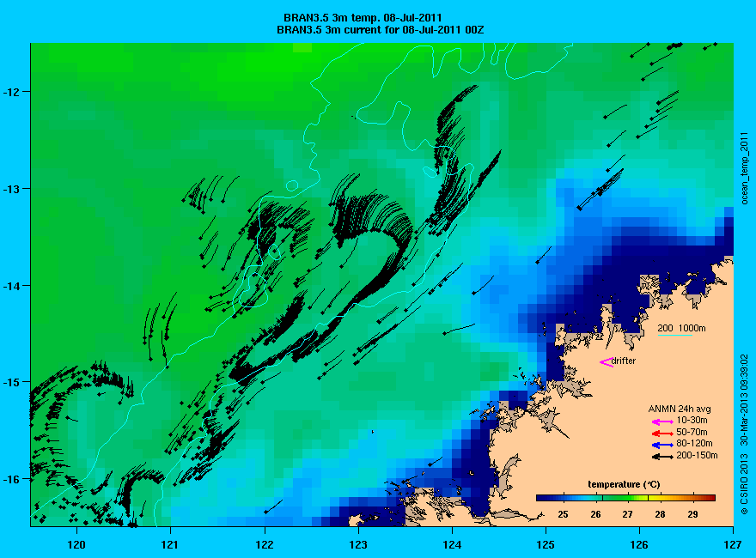
Task: Click the 121 longitude axis label
Action: tap(170, 545)
